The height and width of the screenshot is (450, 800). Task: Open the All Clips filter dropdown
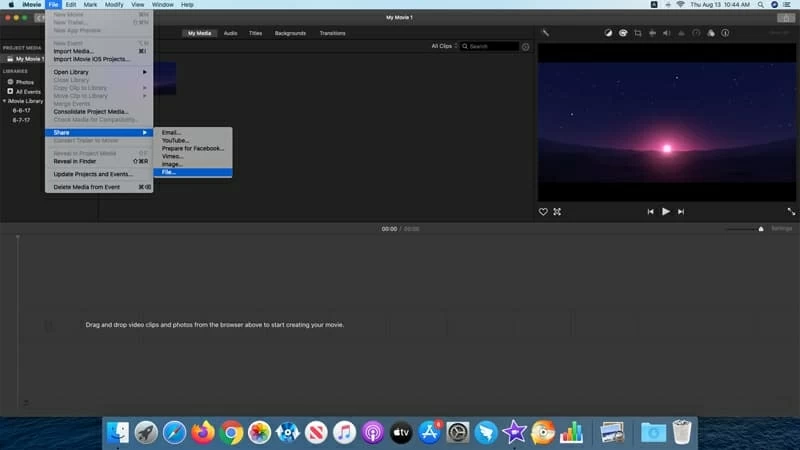443,46
